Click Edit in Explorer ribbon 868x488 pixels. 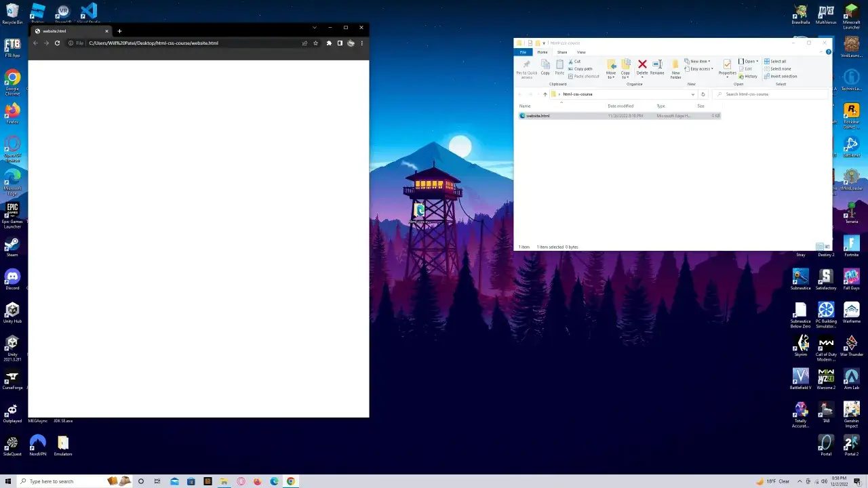(x=745, y=69)
